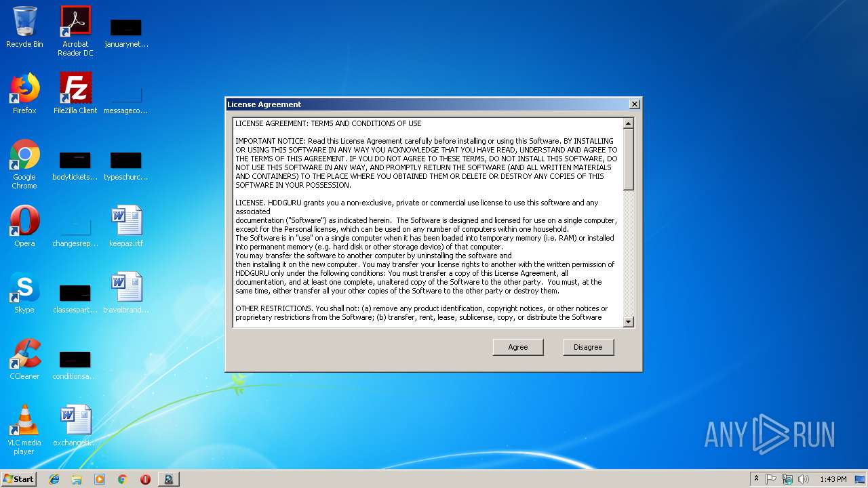Open Action Center flag icon

point(771,479)
